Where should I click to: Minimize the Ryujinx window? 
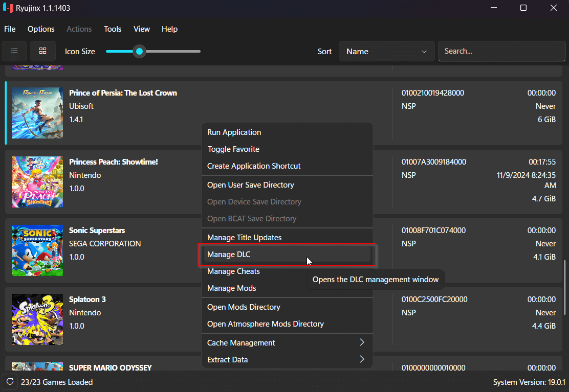pos(493,8)
